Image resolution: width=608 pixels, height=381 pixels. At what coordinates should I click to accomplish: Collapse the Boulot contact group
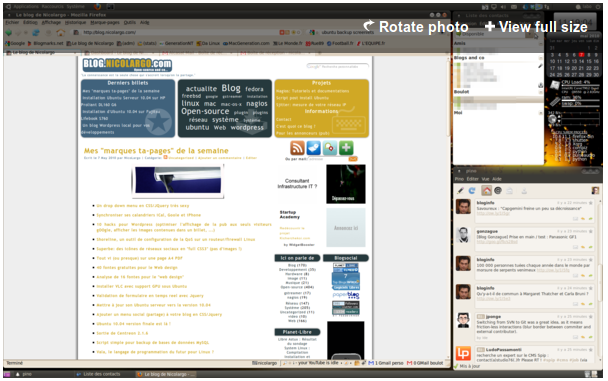[540, 92]
